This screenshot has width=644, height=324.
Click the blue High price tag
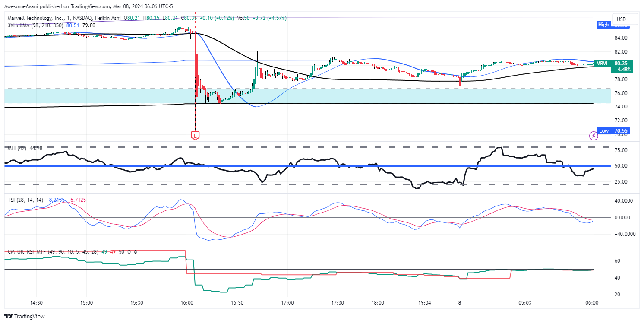603,25
